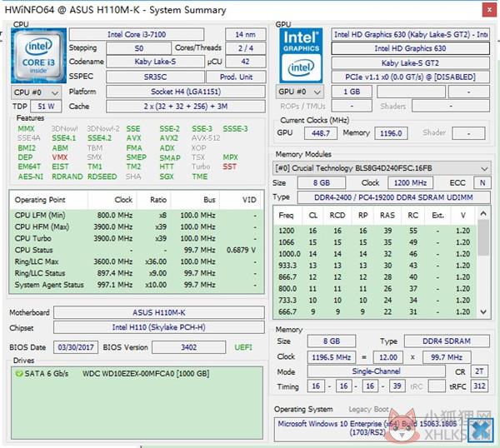Click the Intel HD Graphics 630 highlighted name field
The width and height of the screenshot is (500, 448).
[x=410, y=48]
